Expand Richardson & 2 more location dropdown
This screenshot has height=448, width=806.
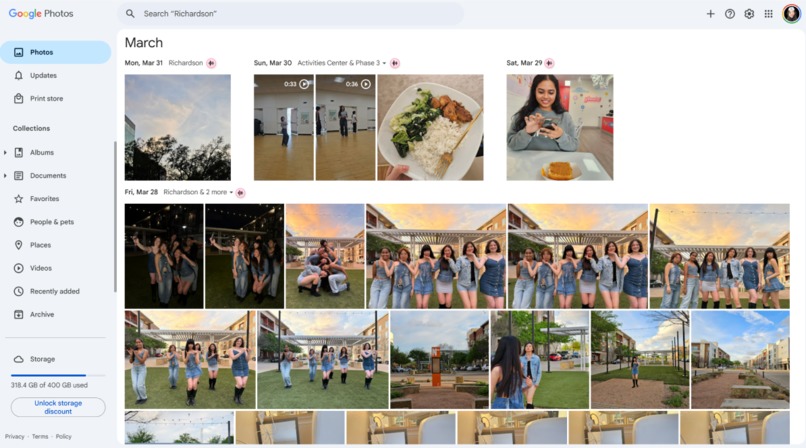(198, 192)
